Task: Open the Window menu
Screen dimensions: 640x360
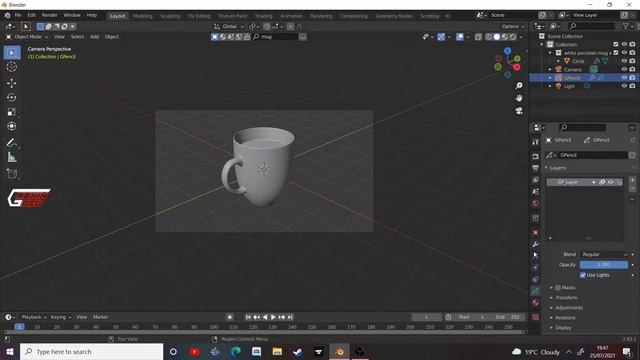Action: tap(72, 15)
